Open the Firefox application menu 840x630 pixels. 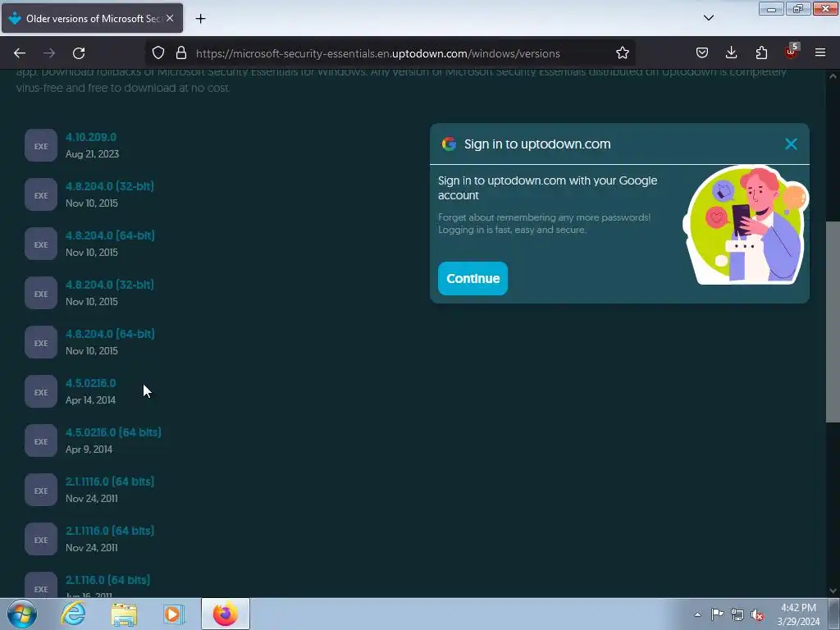click(820, 53)
